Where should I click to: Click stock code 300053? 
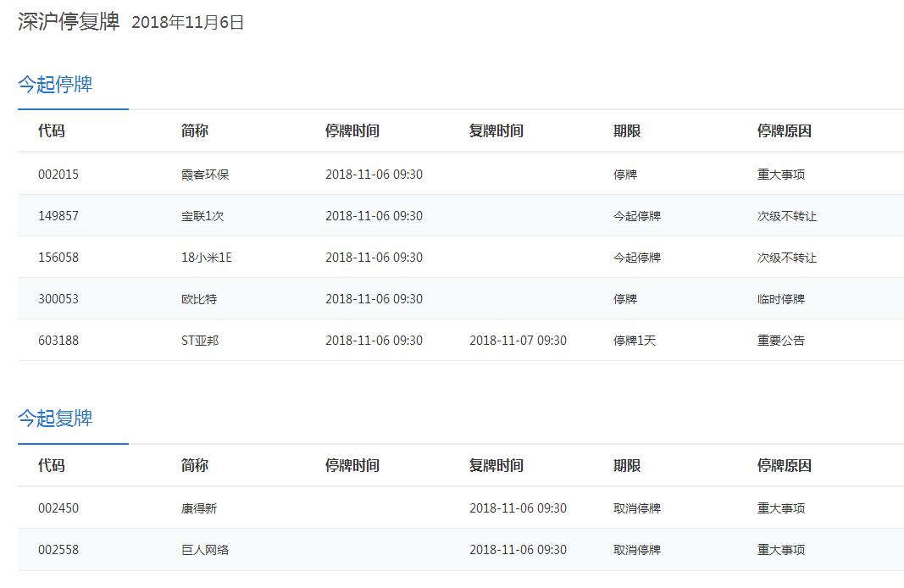[58, 299]
